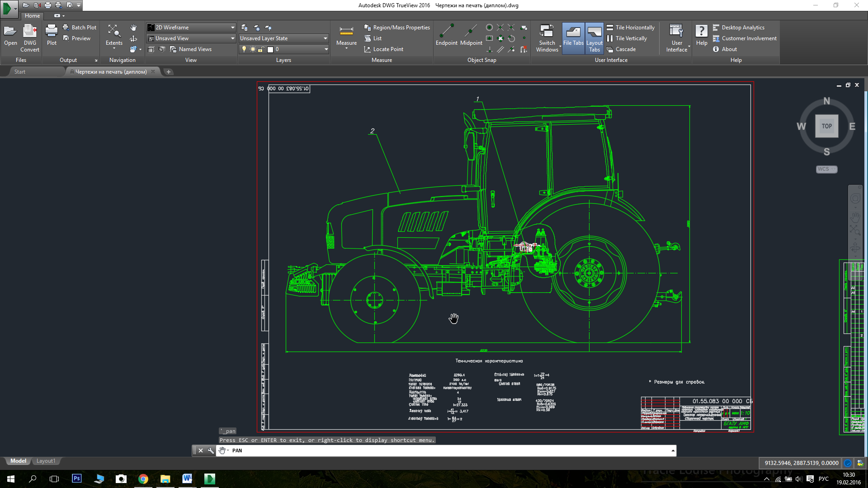The width and height of the screenshot is (868, 488).
Task: Click the Open file button in Files panel
Action: coord(10,36)
